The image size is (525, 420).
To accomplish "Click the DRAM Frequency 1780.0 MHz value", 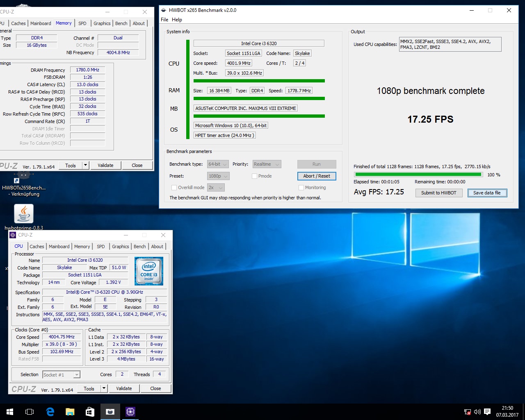I will pos(87,70).
